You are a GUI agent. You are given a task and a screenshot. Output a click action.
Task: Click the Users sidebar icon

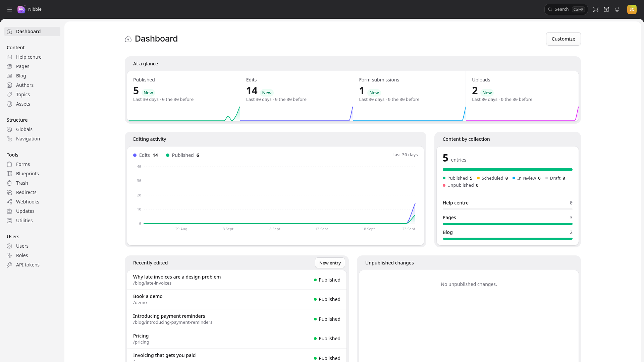tap(9, 246)
